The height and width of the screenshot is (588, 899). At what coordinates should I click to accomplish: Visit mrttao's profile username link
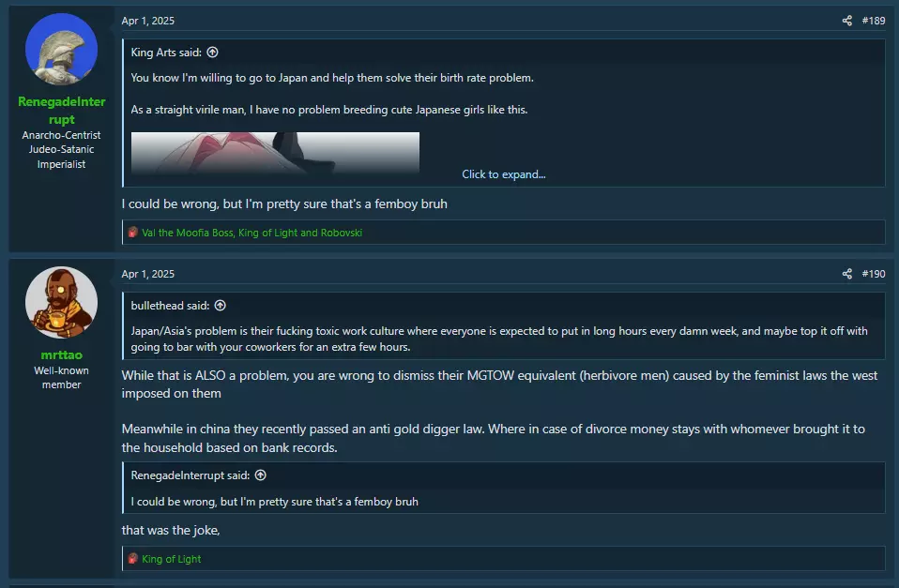tap(61, 354)
